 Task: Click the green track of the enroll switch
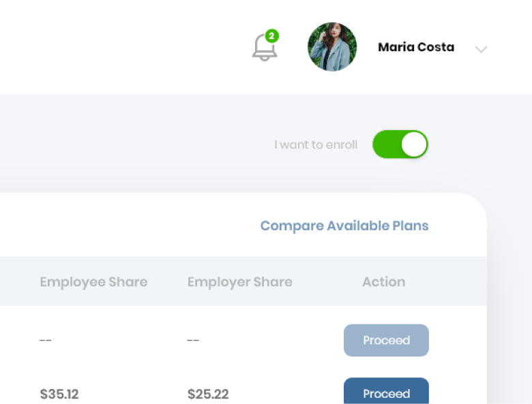coord(386,144)
